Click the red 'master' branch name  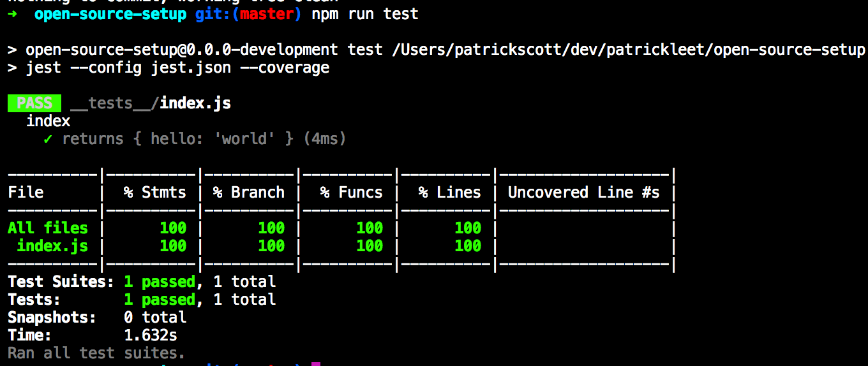tap(266, 14)
